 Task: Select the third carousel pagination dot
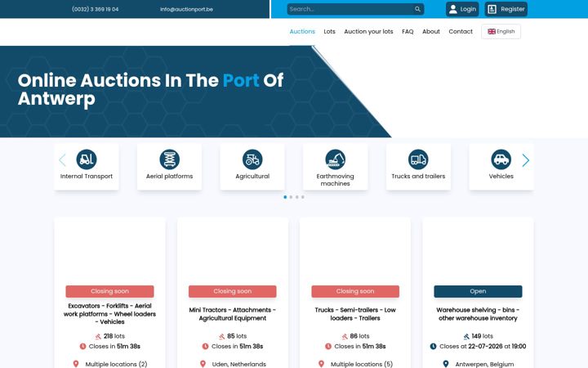[297, 197]
